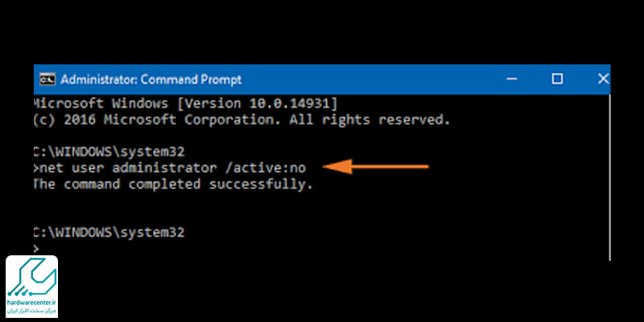Click the 'net user administrator /active:no' command line

pyautogui.click(x=171, y=167)
